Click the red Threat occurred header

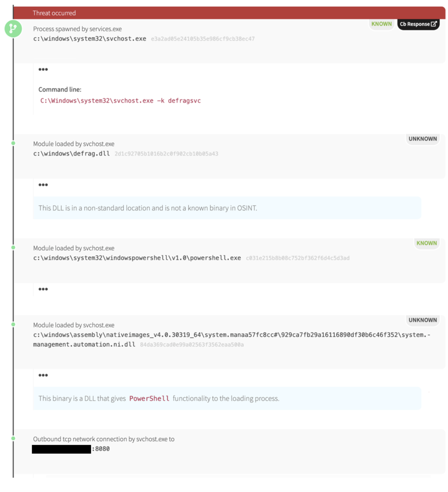click(x=229, y=13)
